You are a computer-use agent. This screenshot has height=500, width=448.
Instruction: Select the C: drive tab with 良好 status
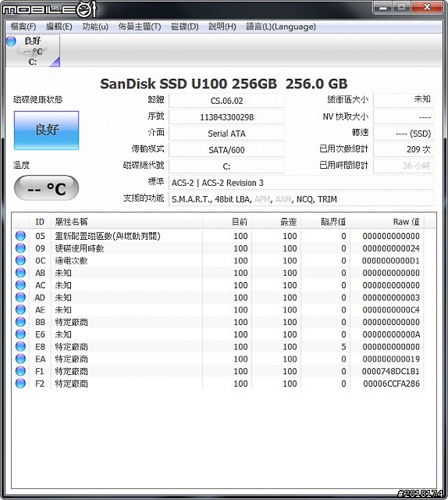click(33, 51)
